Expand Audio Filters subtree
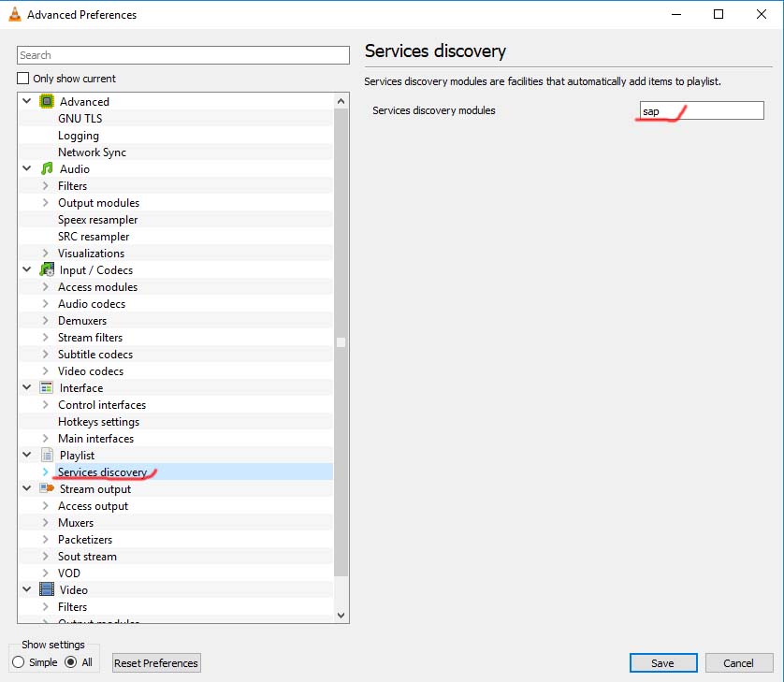Image resolution: width=784 pixels, height=682 pixels. [x=46, y=185]
